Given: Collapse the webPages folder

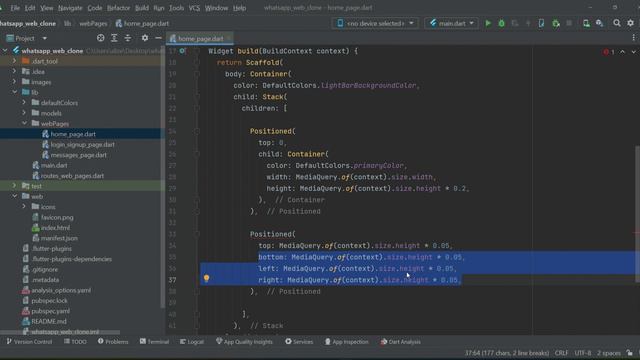Looking at the screenshot, I should point(24,123).
